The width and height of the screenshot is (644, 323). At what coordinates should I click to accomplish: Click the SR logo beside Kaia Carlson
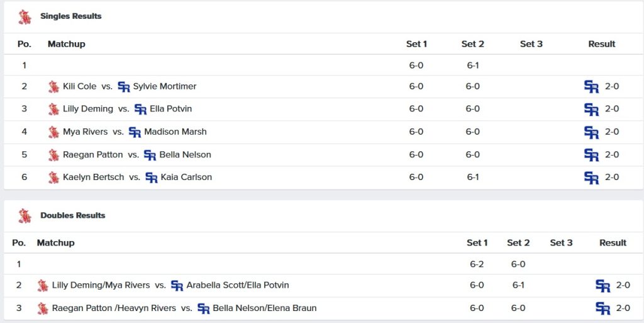point(152,178)
